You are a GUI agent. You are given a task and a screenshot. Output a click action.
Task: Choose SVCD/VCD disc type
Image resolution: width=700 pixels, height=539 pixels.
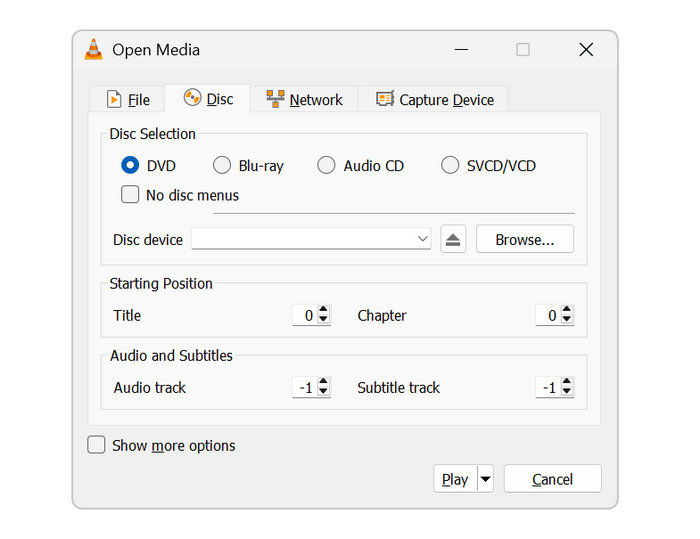tap(450, 165)
